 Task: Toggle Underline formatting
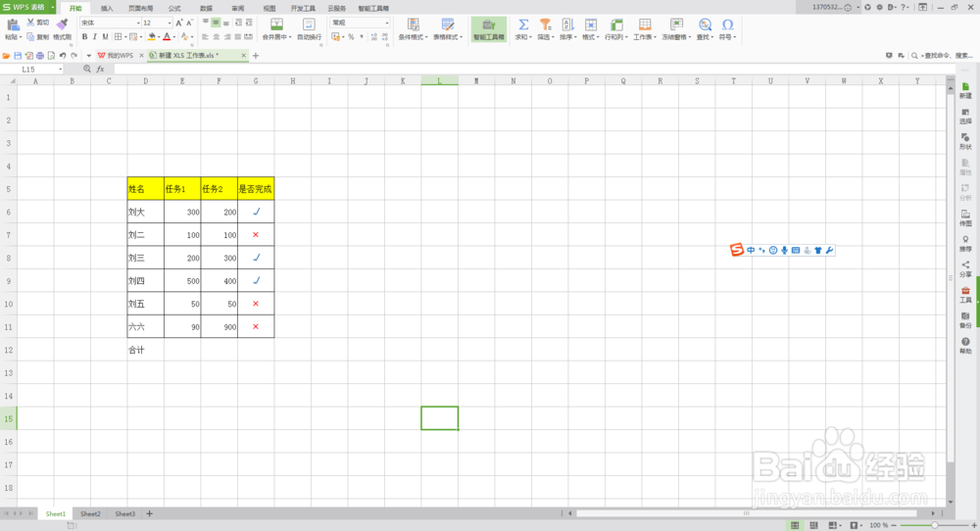pos(105,37)
